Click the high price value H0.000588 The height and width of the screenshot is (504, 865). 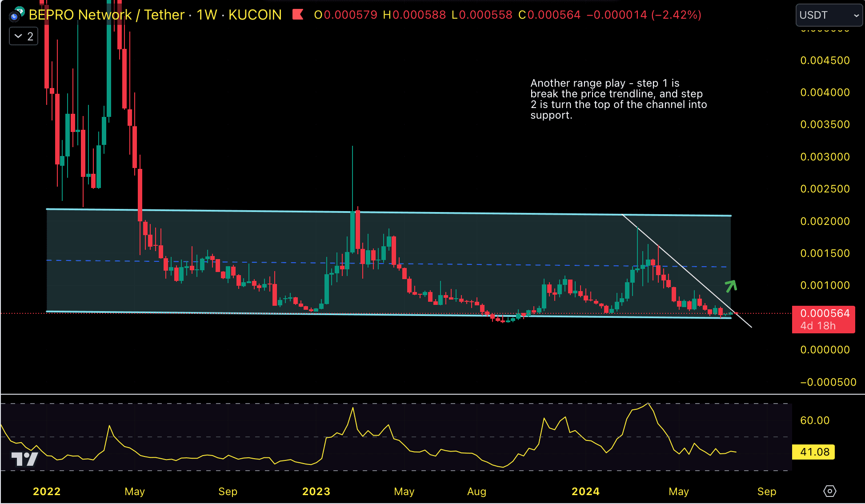point(414,15)
